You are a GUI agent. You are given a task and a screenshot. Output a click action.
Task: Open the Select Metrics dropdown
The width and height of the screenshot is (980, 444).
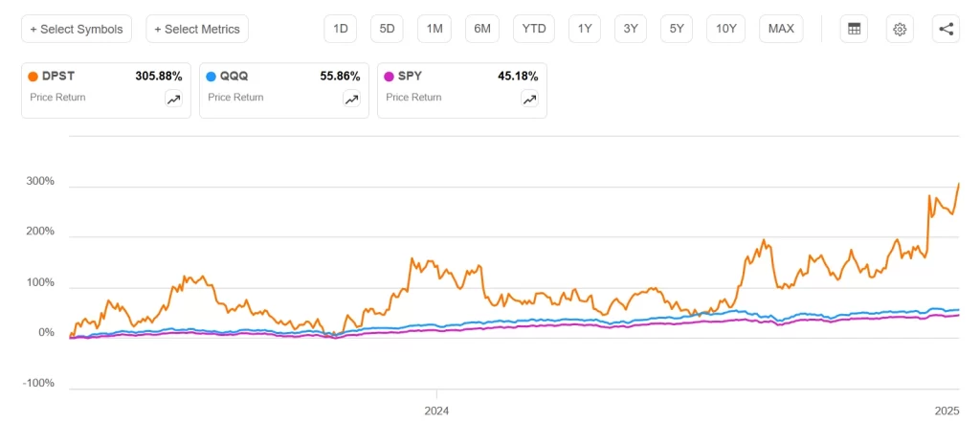[197, 29]
